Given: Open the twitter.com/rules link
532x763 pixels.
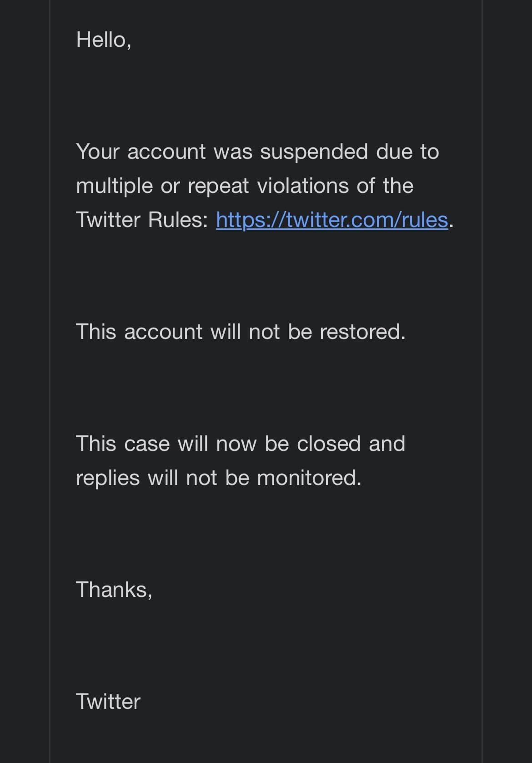Looking at the screenshot, I should pos(332,220).
